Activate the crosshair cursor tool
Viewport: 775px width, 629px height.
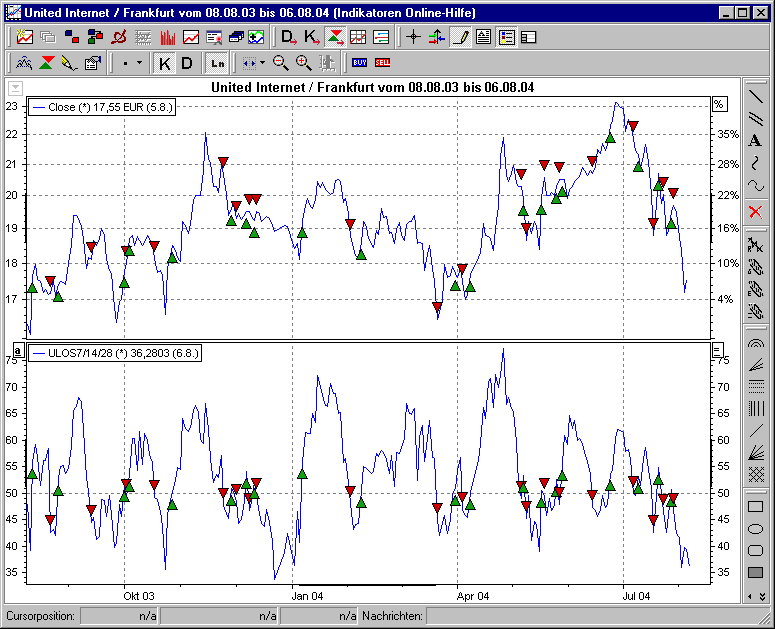click(x=414, y=38)
